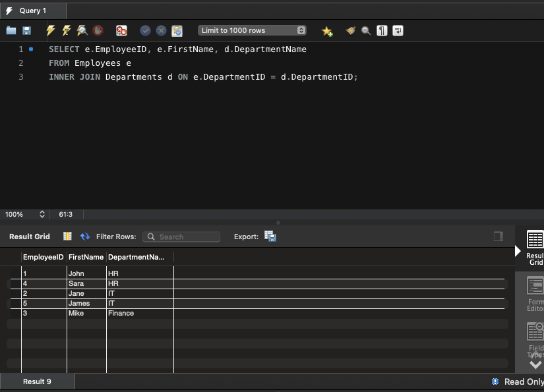
Task: Open the Limit to 1000 rows dropdown
Action: 253,30
